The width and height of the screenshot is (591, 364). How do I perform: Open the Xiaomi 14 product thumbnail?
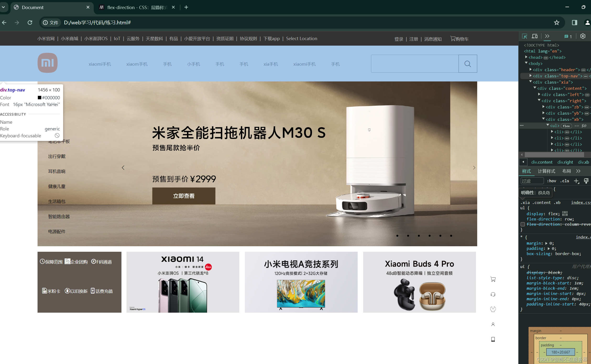coord(183,282)
